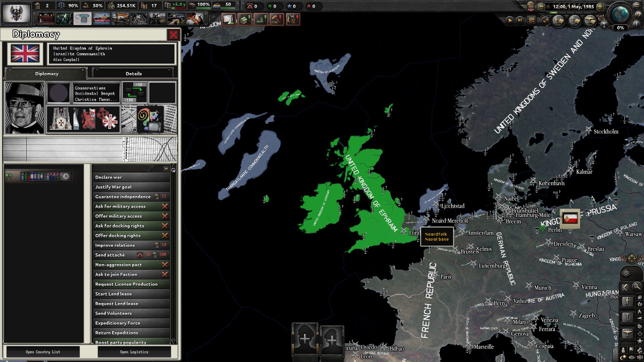This screenshot has height=362, width=644.
Task: Open the music player note icon
Action: (545, 20)
